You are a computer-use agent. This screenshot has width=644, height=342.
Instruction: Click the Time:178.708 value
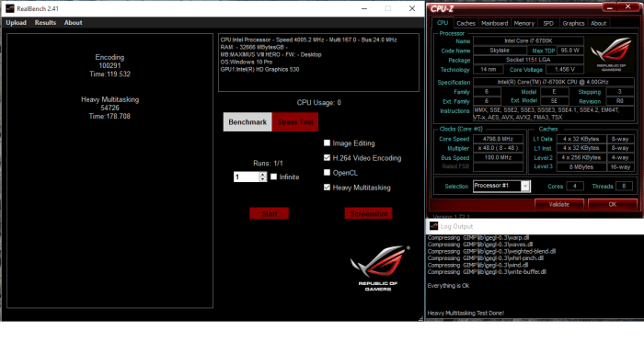pyautogui.click(x=109, y=117)
